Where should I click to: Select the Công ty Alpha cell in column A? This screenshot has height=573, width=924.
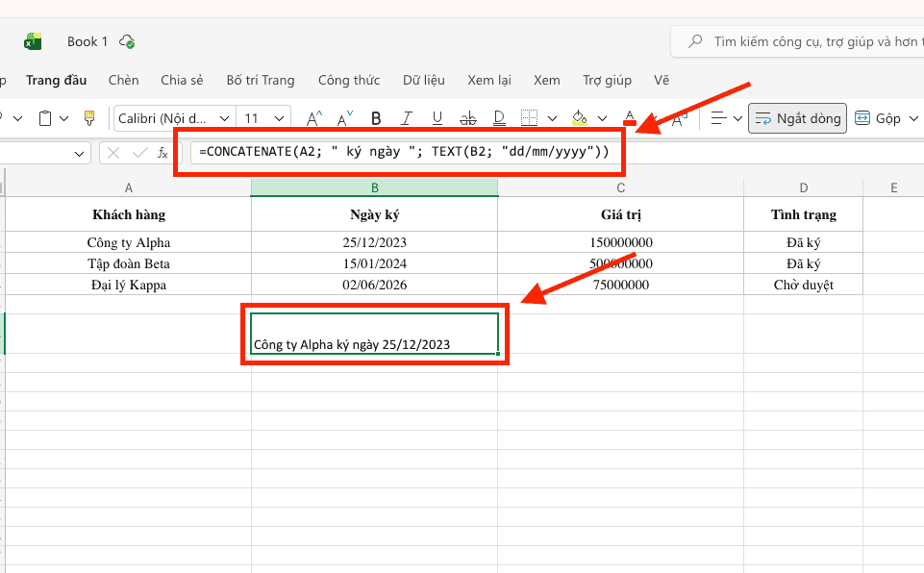point(129,242)
